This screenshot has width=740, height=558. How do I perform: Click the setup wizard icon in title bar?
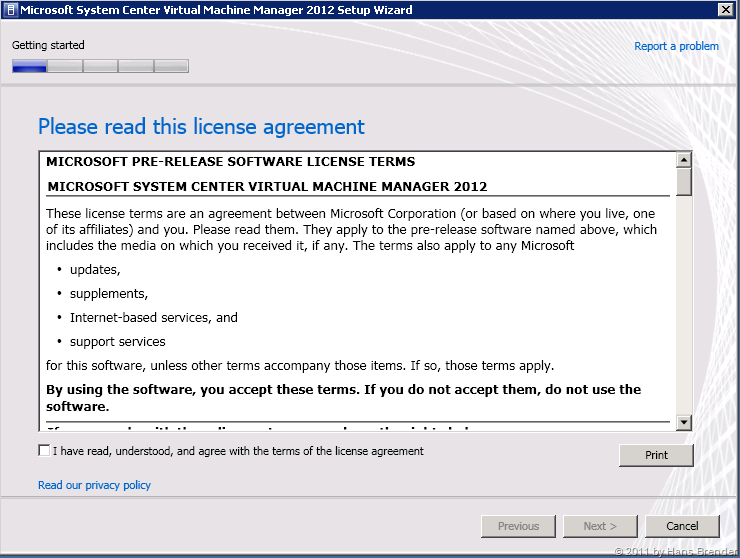click(10, 10)
